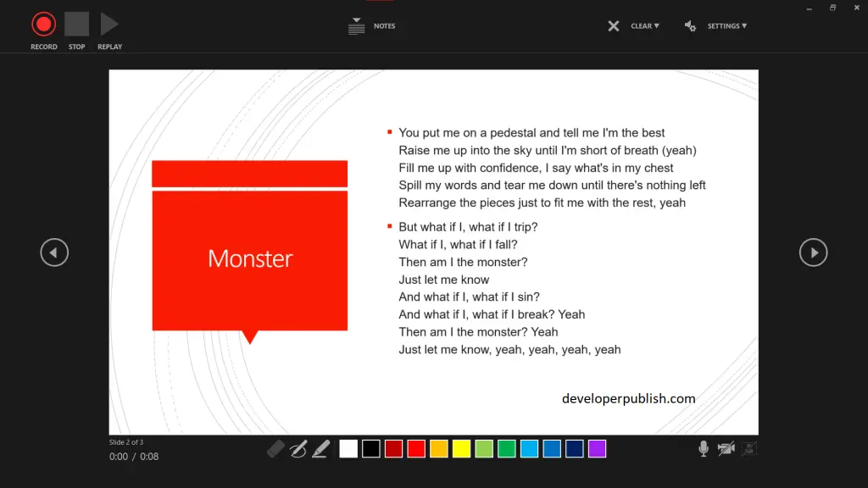Start recording with the red Record button
The width and height of the screenshot is (868, 488).
point(44,25)
